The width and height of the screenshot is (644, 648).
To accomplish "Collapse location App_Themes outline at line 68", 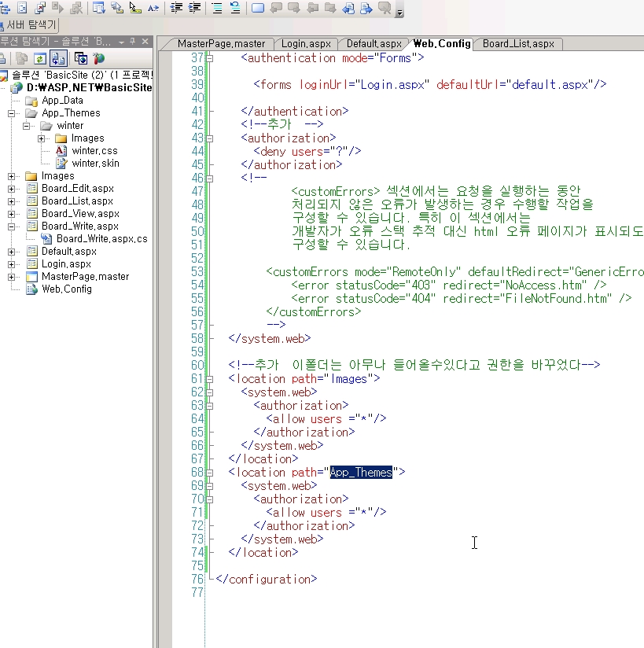I will tap(210, 473).
